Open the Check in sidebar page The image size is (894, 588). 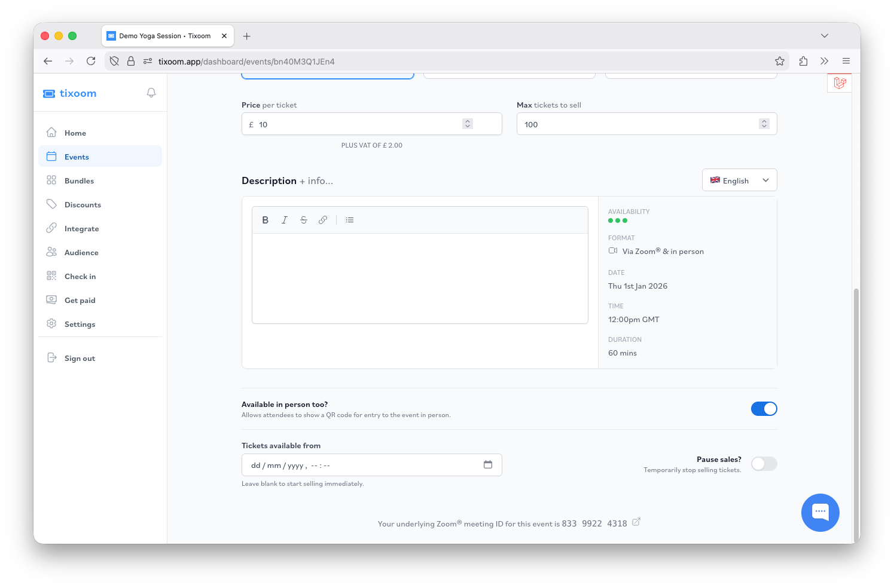(x=80, y=277)
